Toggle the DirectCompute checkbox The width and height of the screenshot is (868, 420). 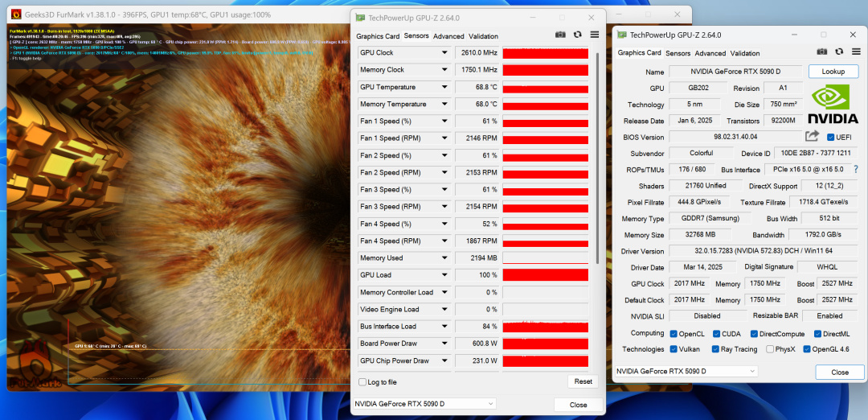pos(754,334)
